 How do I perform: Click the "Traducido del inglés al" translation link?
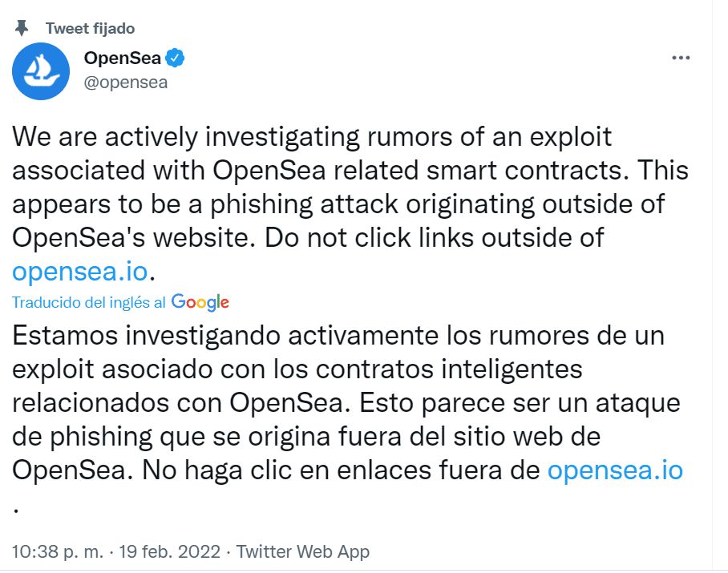pyautogui.click(x=89, y=302)
